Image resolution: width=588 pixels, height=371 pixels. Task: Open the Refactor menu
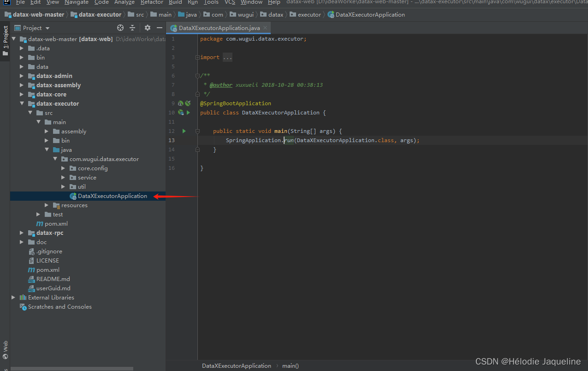click(x=152, y=2)
